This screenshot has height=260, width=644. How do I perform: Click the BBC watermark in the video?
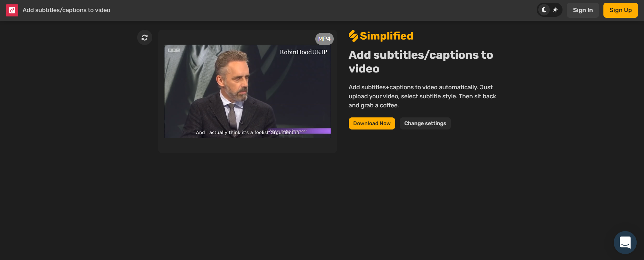tap(174, 50)
